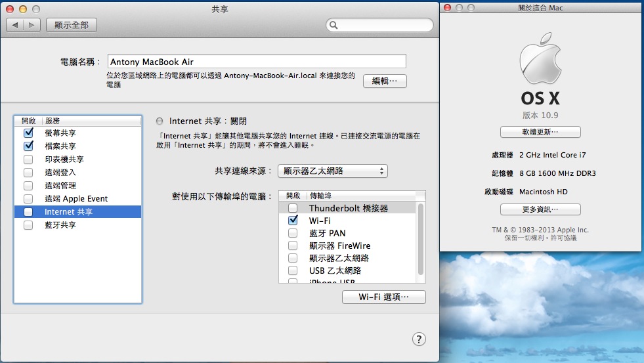This screenshot has width=644, height=363.
Task: Uncheck 螢幕共享 service checkbox
Action: tap(28, 133)
